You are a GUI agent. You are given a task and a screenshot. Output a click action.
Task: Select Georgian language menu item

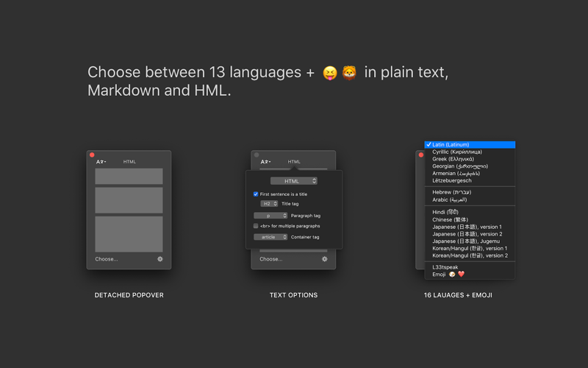tap(470, 166)
